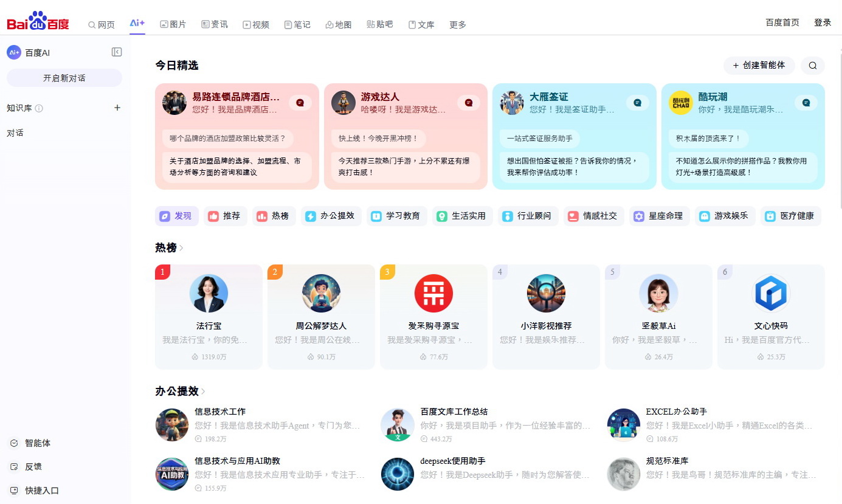Click the Baidu logo
Viewport: 842px width, 504px height.
pyautogui.click(x=38, y=22)
